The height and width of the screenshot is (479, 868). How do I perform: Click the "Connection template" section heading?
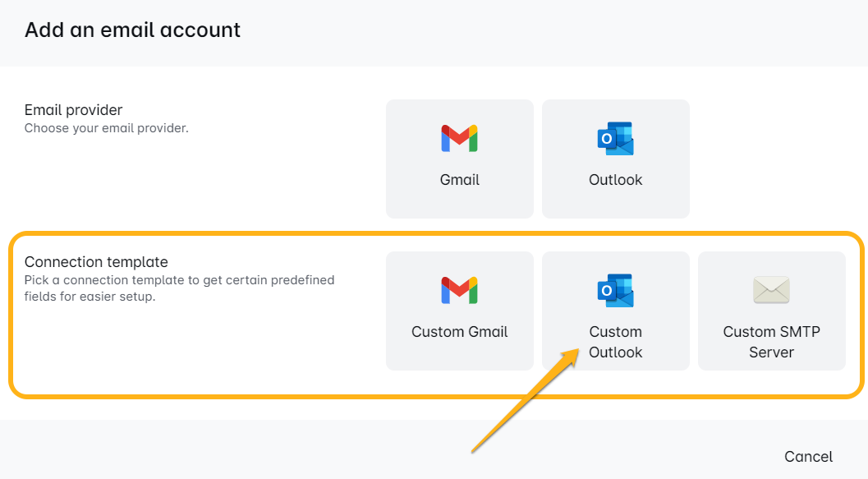(x=96, y=262)
